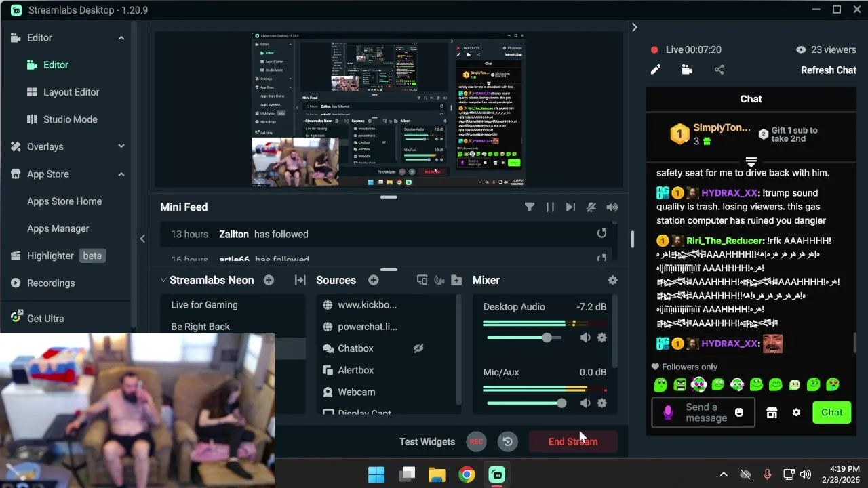This screenshot has width=868, height=488.
Task: Toggle Mini Feed alert sound volume
Action: pyautogui.click(x=612, y=207)
